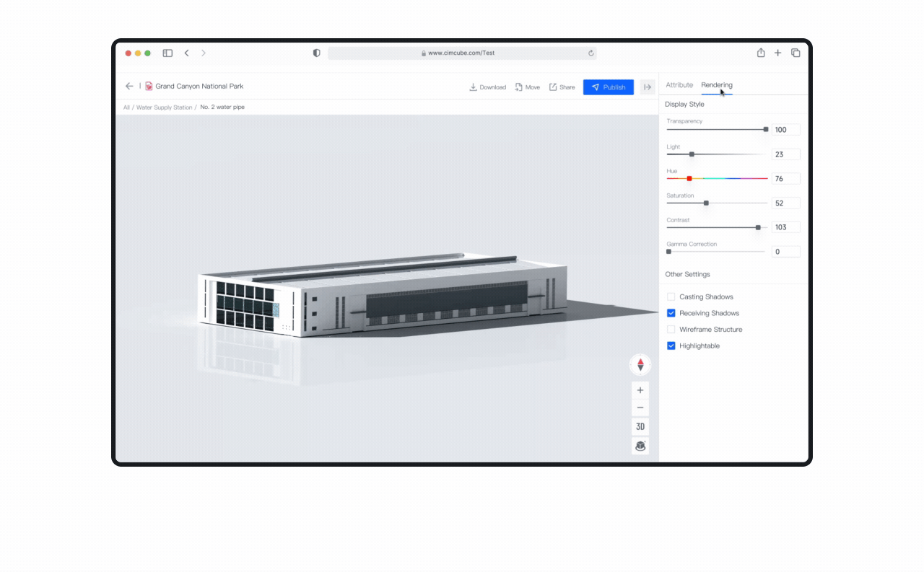Click the Share icon button
This screenshot has height=572, width=924.
[562, 87]
